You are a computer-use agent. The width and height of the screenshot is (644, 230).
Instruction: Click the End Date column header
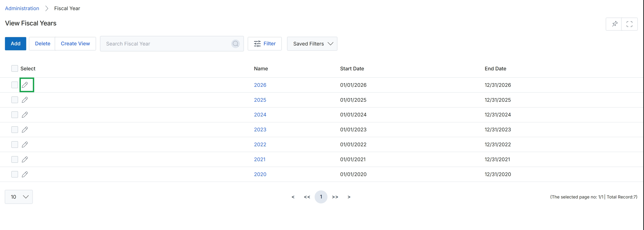[495, 68]
